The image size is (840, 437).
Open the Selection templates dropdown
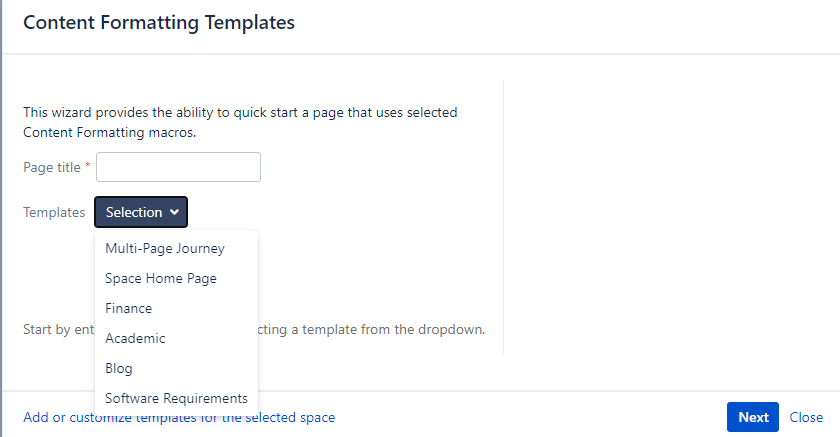click(134, 212)
